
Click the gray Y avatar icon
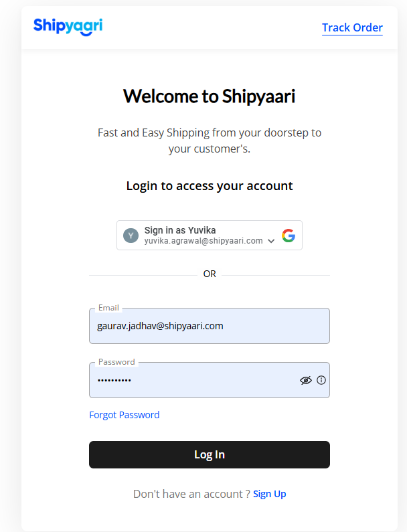[x=131, y=236]
